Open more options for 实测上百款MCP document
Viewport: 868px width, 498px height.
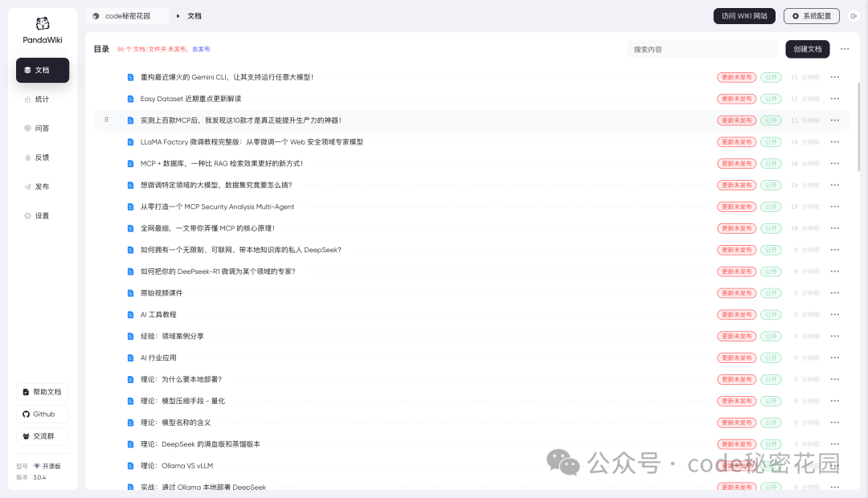click(835, 120)
